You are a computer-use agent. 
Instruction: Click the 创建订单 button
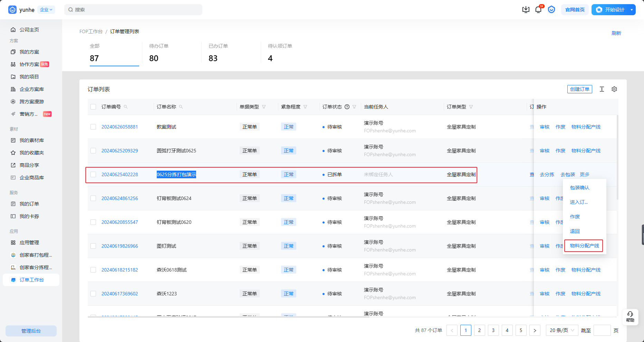(579, 89)
